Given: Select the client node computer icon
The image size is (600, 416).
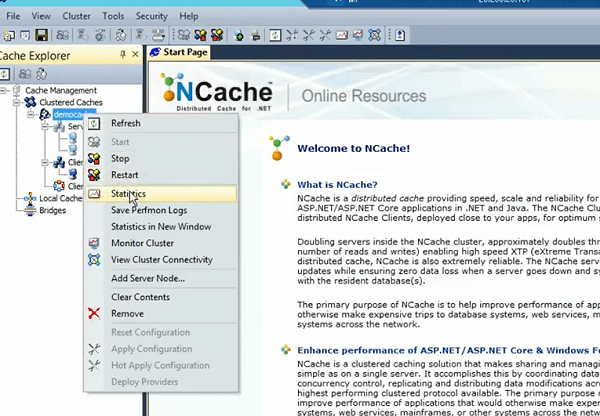Looking at the screenshot, I should [x=72, y=174].
